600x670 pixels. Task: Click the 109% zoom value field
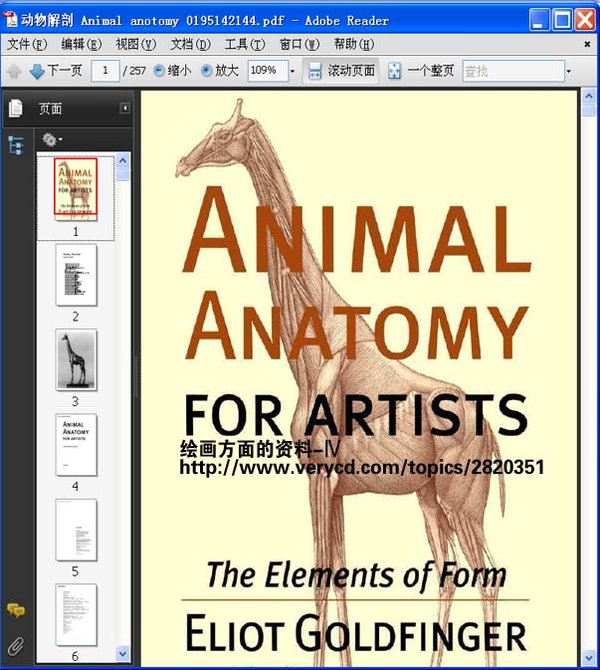268,71
